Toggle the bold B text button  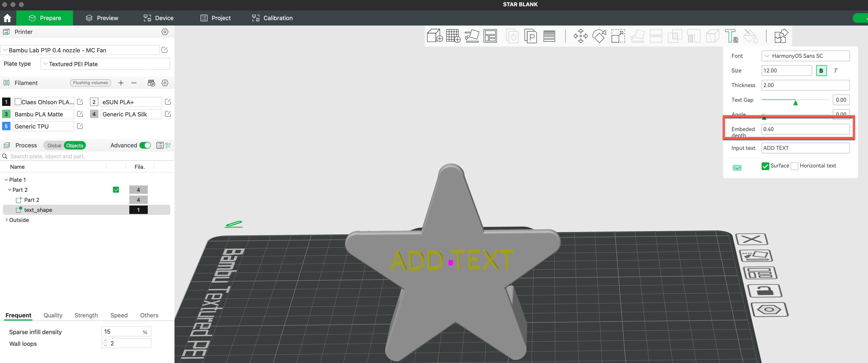[x=821, y=71]
